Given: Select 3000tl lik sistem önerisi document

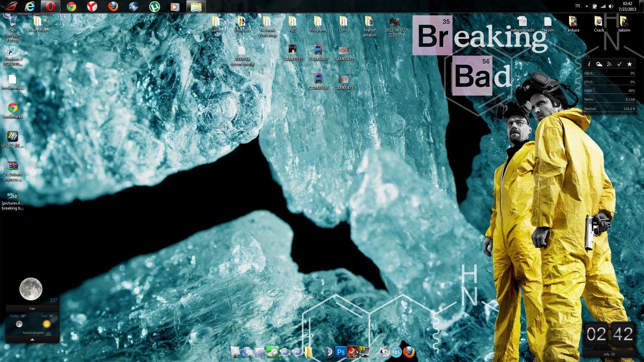Looking at the screenshot, I should tap(242, 56).
